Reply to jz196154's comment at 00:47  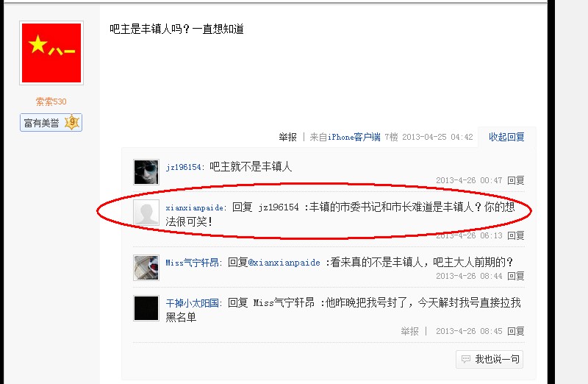pyautogui.click(x=516, y=180)
